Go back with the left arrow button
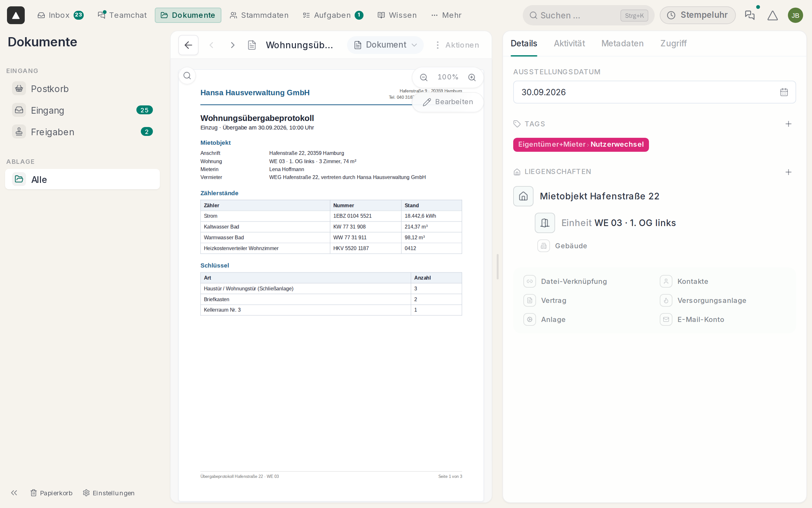812x508 pixels. coord(188,45)
